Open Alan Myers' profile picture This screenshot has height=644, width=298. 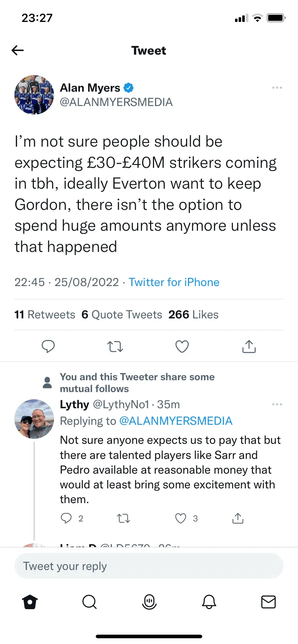coord(34,95)
